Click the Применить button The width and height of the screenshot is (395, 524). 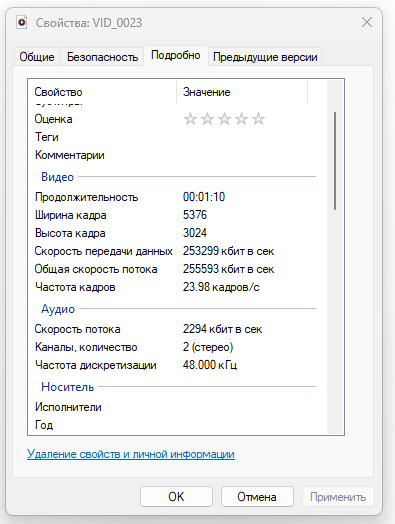[x=338, y=497]
